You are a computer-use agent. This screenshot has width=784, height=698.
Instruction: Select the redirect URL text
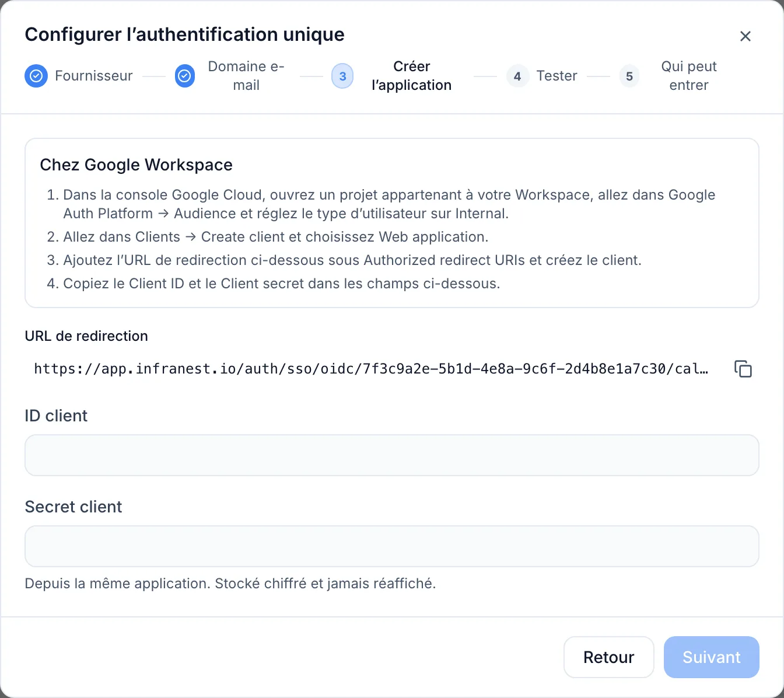pos(372,369)
